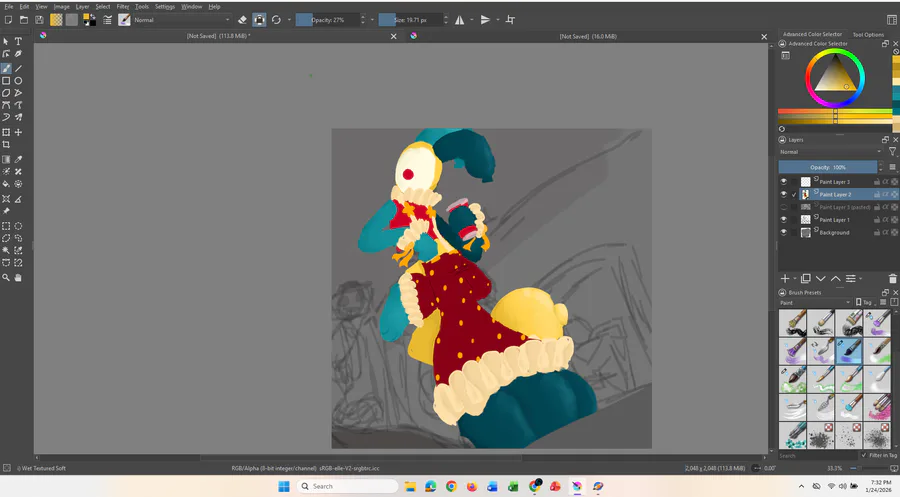This screenshot has height=497, width=900.
Task: Click the taskbar Search box
Action: coord(347,486)
